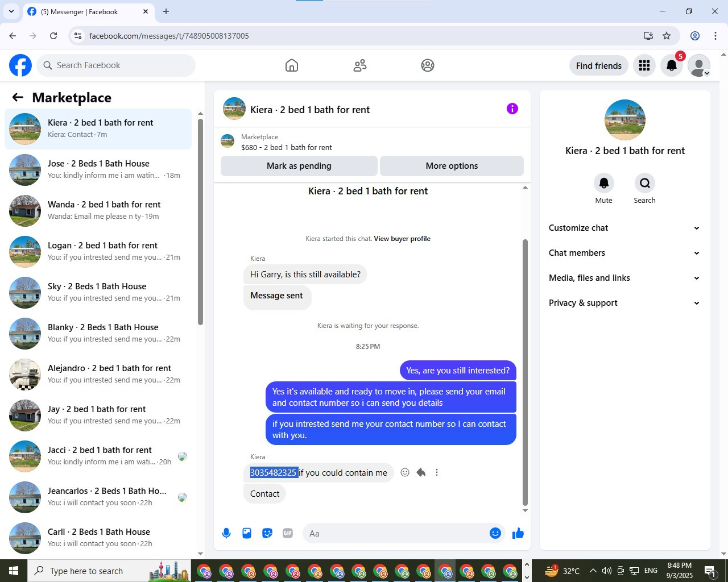
Task: Open more options for Kiera's message
Action: click(437, 472)
